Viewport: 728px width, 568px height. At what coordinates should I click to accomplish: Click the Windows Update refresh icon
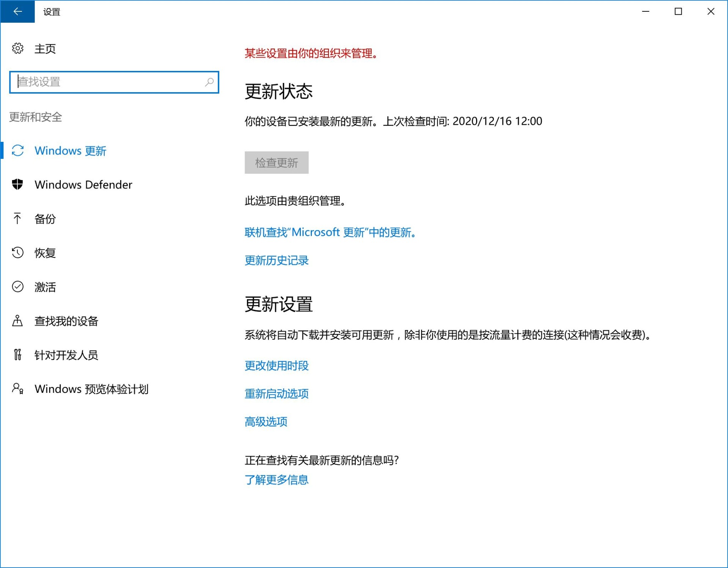pyautogui.click(x=17, y=151)
